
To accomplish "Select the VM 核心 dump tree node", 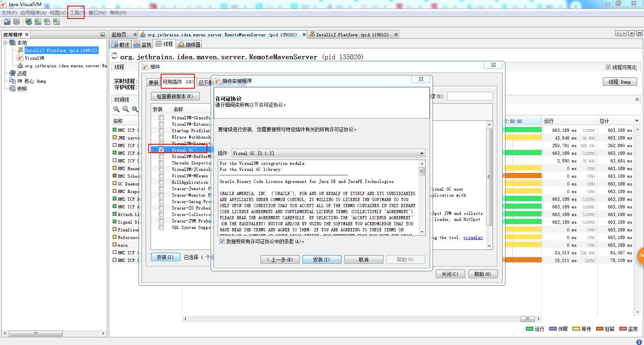I will (31, 81).
